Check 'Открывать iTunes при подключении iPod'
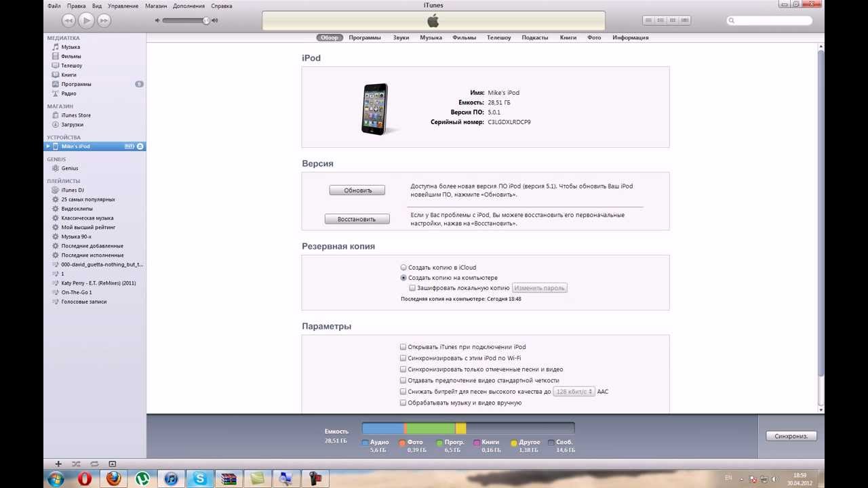This screenshot has width=868, height=488. tap(403, 347)
